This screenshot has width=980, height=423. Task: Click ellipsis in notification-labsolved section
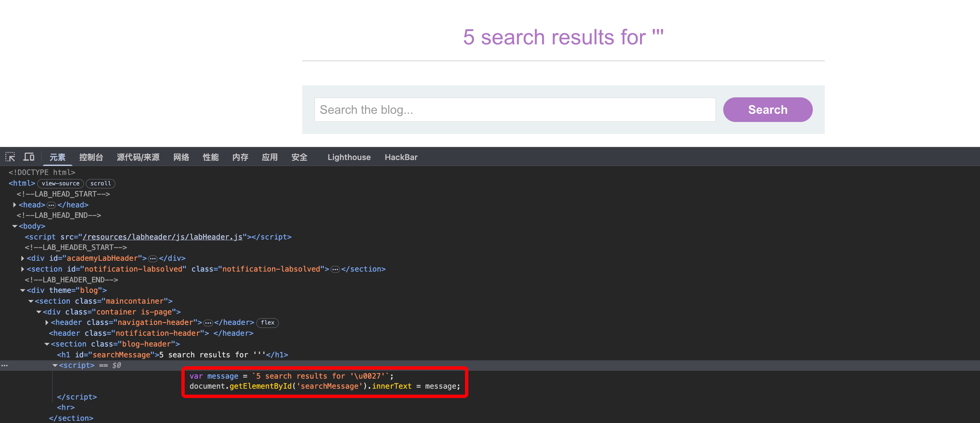coord(335,269)
